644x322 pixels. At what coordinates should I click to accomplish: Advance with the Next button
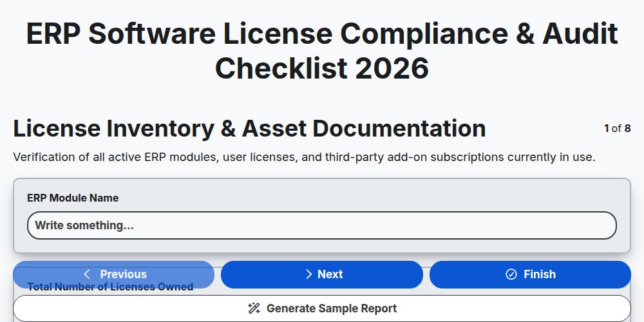pyautogui.click(x=322, y=274)
